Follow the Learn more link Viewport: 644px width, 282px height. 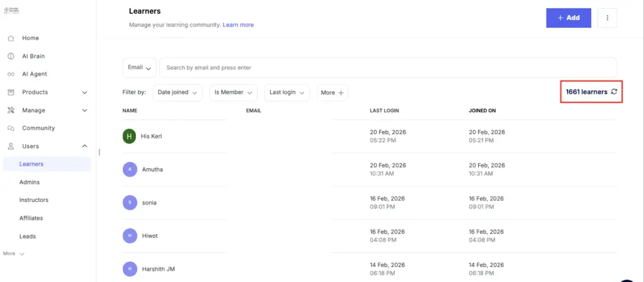[238, 25]
